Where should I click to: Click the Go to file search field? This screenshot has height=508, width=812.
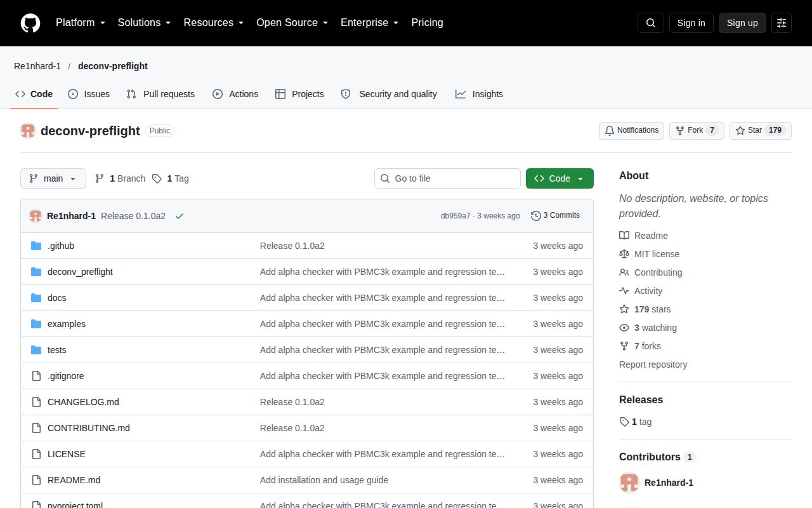447,178
